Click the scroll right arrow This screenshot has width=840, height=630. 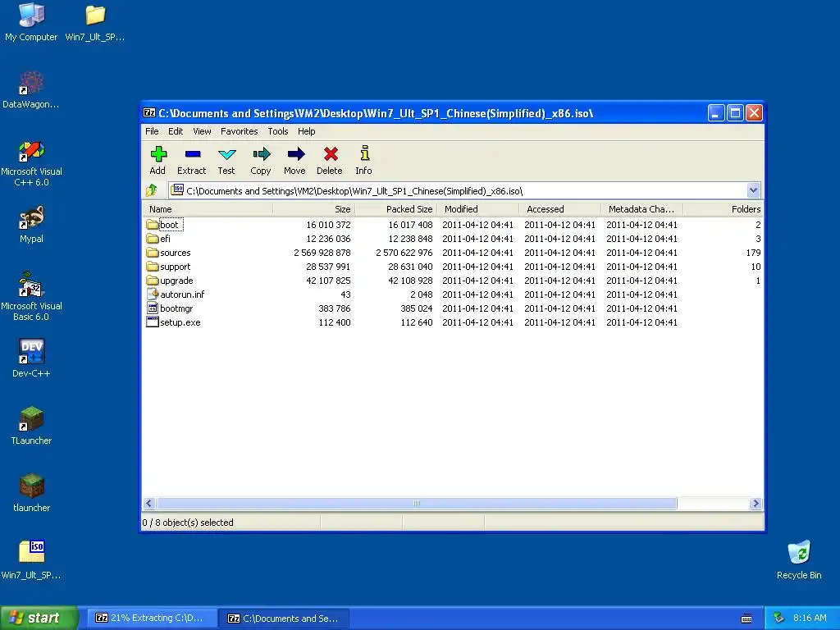click(756, 503)
